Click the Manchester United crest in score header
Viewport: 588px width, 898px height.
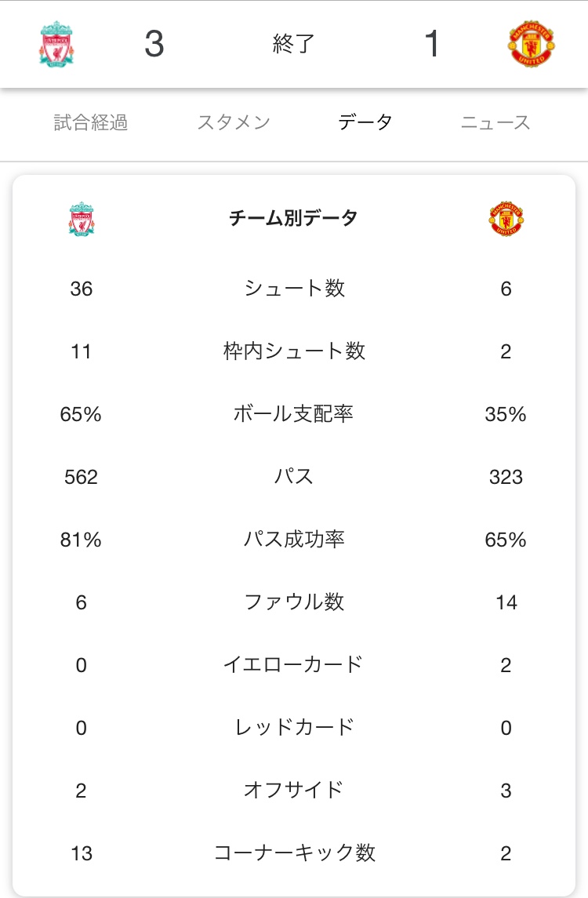(x=532, y=44)
